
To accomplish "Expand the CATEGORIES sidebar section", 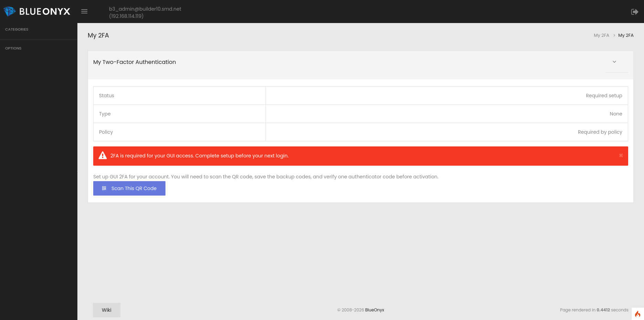I will [17, 30].
